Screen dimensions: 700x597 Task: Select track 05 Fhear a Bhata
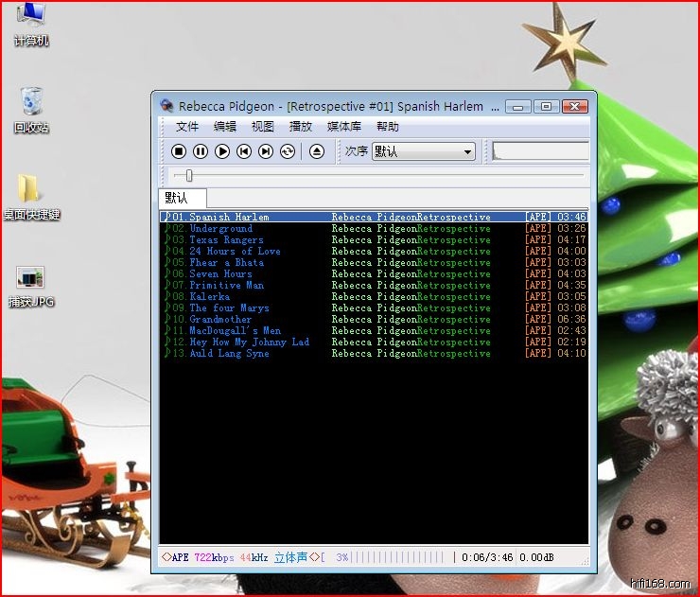click(x=227, y=263)
